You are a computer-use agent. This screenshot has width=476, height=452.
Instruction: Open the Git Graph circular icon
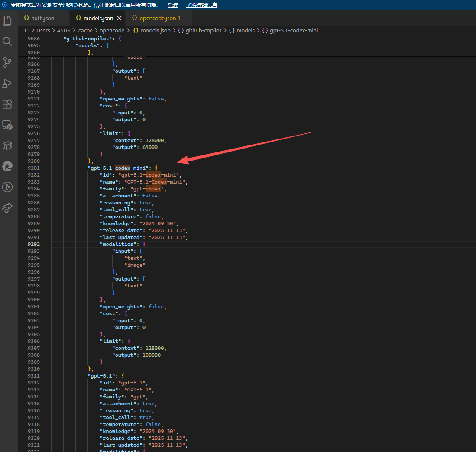[x=7, y=187]
